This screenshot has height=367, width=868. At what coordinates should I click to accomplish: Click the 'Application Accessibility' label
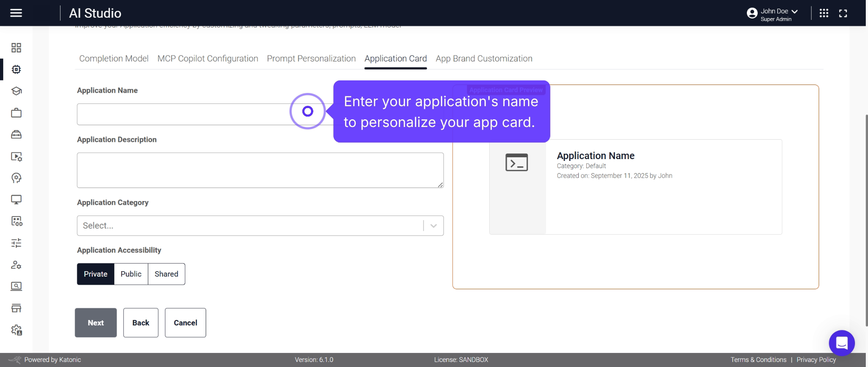point(119,250)
